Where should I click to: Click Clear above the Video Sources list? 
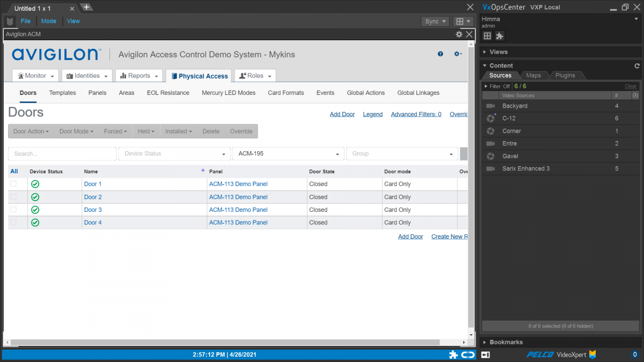[631, 86]
